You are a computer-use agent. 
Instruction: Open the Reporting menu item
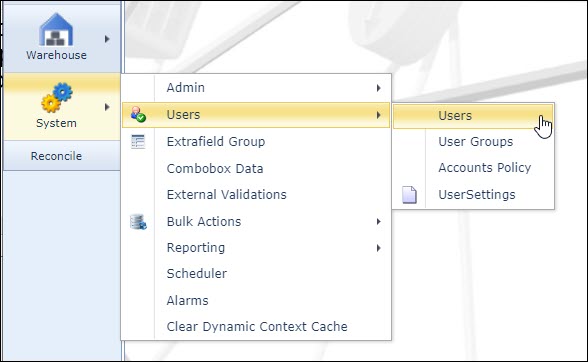pyautogui.click(x=256, y=248)
